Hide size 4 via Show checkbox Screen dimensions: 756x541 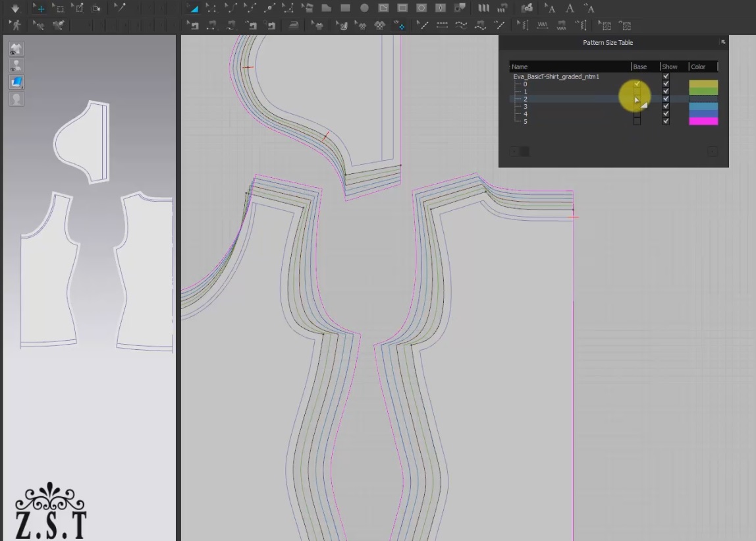(666, 114)
